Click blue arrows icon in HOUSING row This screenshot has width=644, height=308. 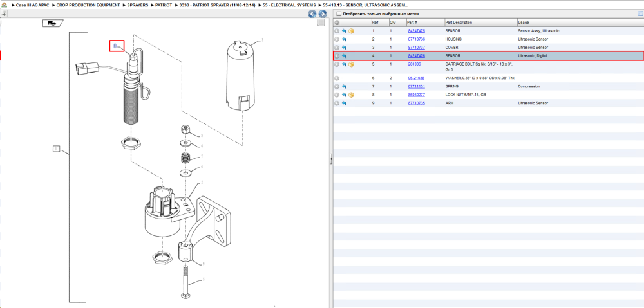(x=344, y=39)
